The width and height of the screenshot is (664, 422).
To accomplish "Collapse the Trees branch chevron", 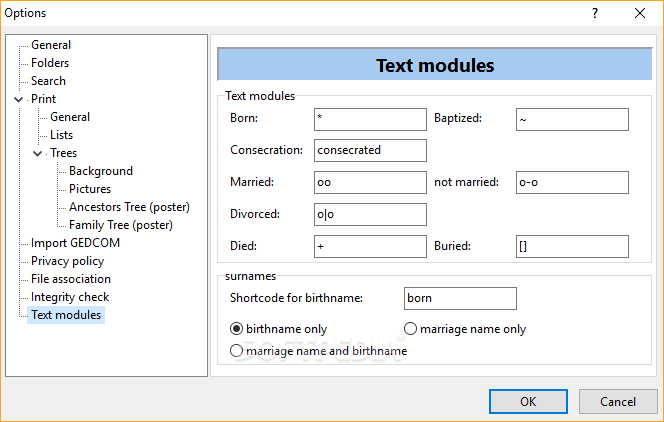I will click(38, 153).
